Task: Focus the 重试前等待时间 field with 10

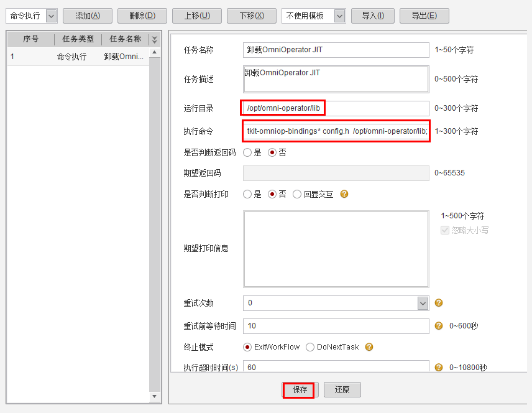Action: coord(336,326)
